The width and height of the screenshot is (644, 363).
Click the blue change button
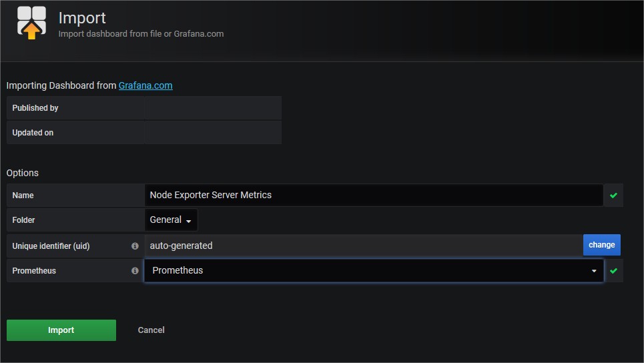[602, 245]
